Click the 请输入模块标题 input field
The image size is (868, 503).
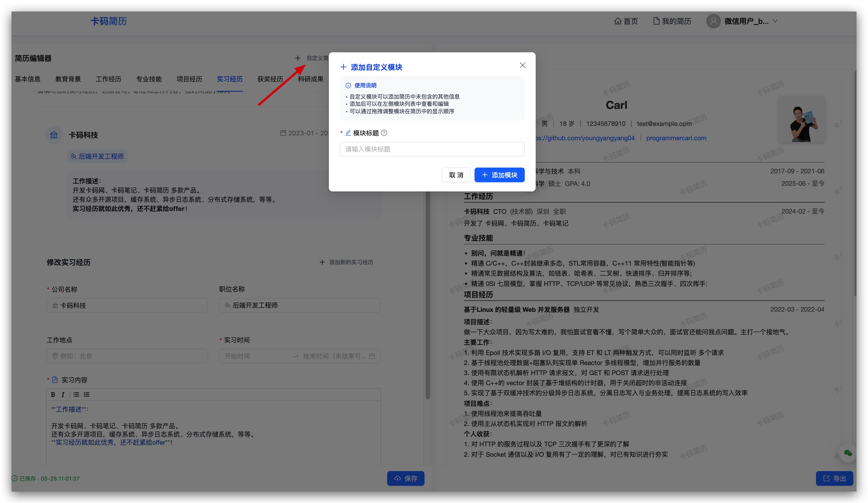pyautogui.click(x=432, y=149)
